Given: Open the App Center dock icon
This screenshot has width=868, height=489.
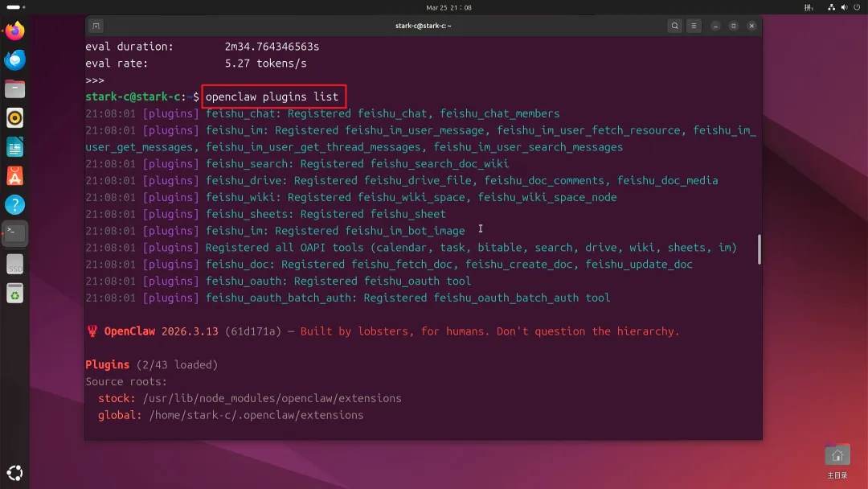Looking at the screenshot, I should pos(15,176).
